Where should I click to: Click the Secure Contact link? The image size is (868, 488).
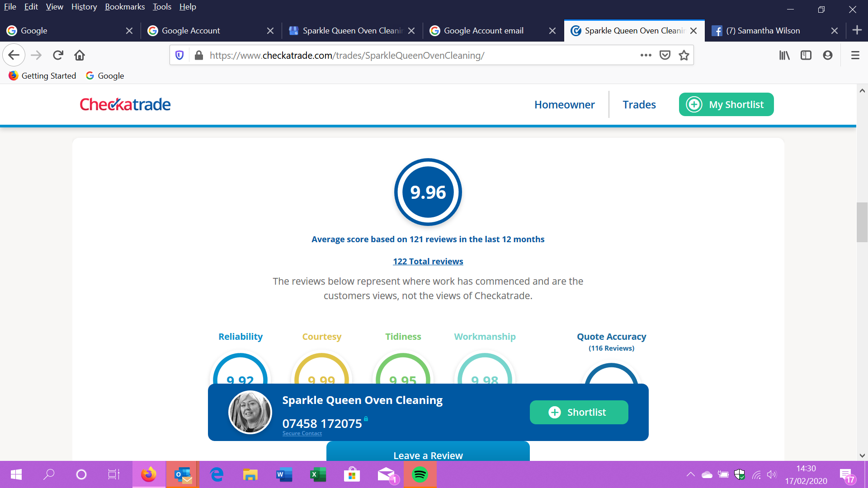click(x=302, y=433)
